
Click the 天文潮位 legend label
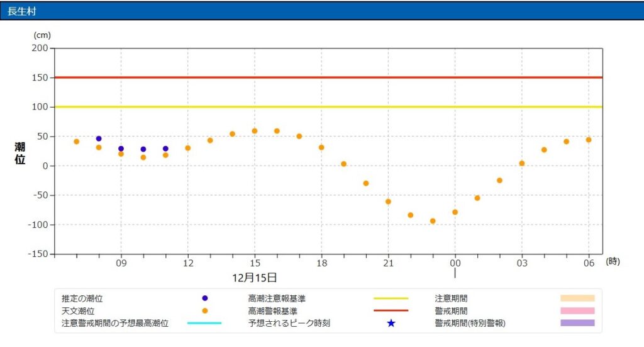pyautogui.click(x=78, y=311)
